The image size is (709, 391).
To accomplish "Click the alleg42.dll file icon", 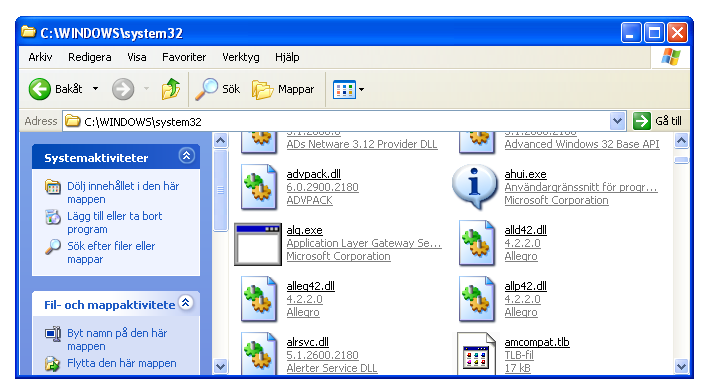I will pyautogui.click(x=258, y=299).
